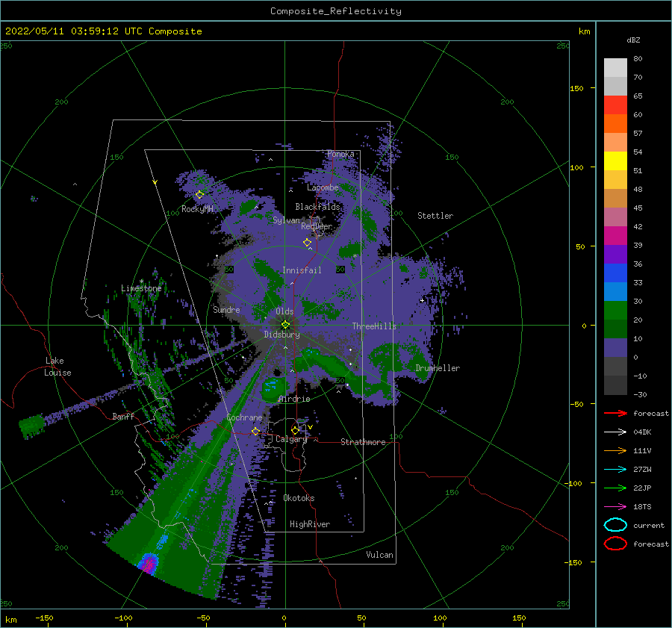Click the Ponoka city label
Screen dimensions: 672x628
pos(340,154)
